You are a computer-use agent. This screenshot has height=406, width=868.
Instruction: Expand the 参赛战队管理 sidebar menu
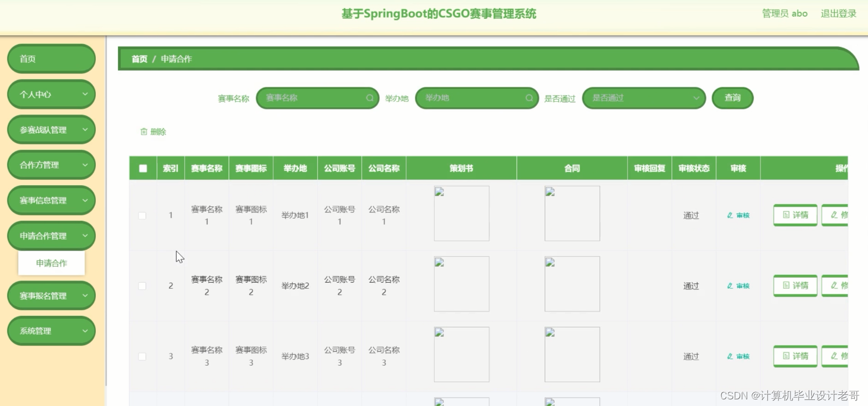pyautogui.click(x=51, y=129)
